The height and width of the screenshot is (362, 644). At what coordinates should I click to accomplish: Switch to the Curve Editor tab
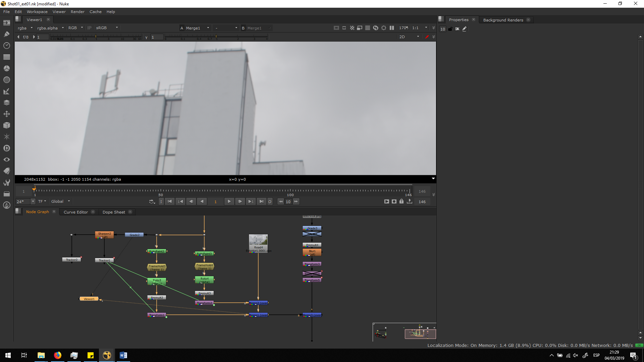click(x=76, y=212)
